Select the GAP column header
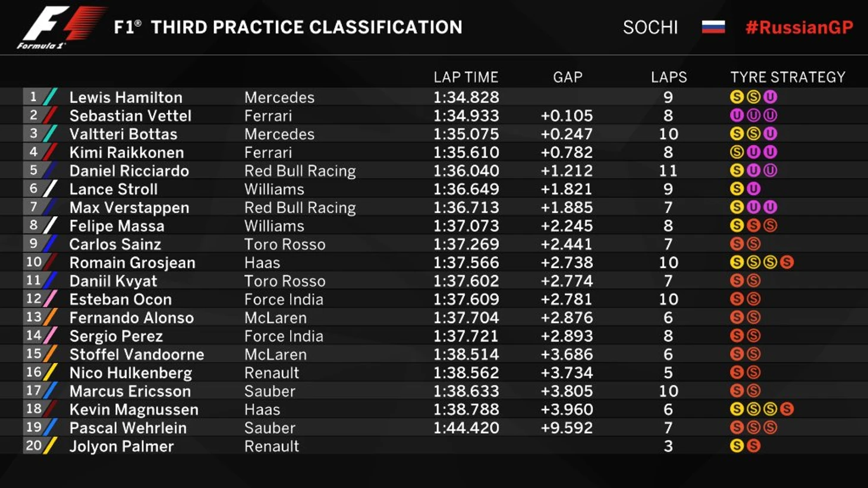The image size is (868, 488). (x=567, y=77)
